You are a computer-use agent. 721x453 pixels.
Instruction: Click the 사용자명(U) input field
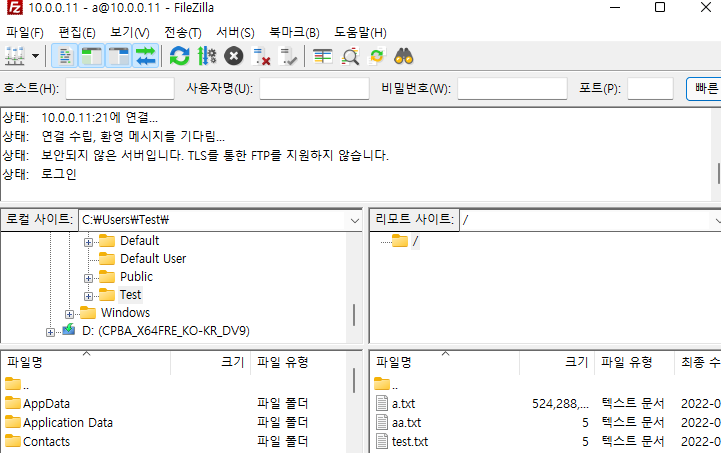[315, 88]
